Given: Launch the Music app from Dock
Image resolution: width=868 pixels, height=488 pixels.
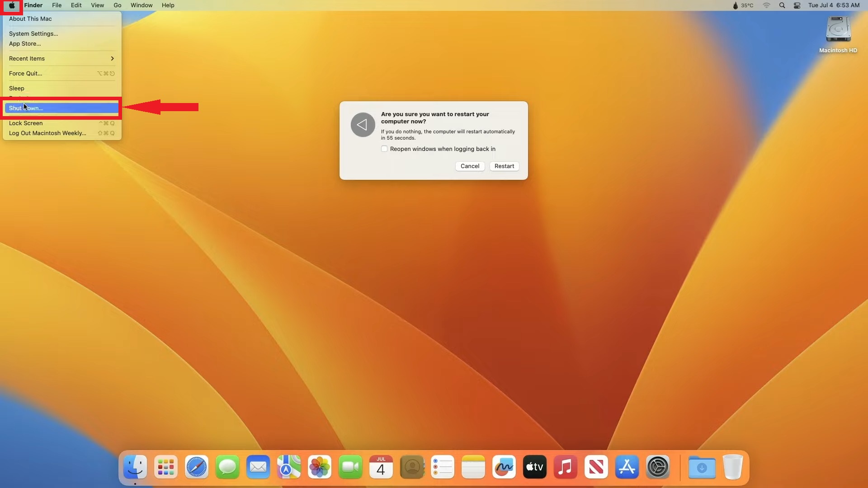Looking at the screenshot, I should tap(566, 467).
